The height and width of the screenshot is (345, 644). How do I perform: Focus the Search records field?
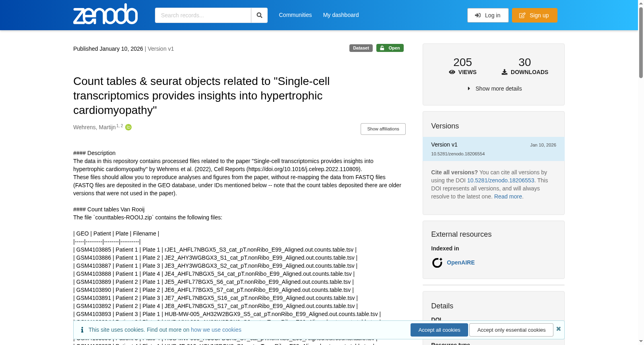click(x=203, y=15)
